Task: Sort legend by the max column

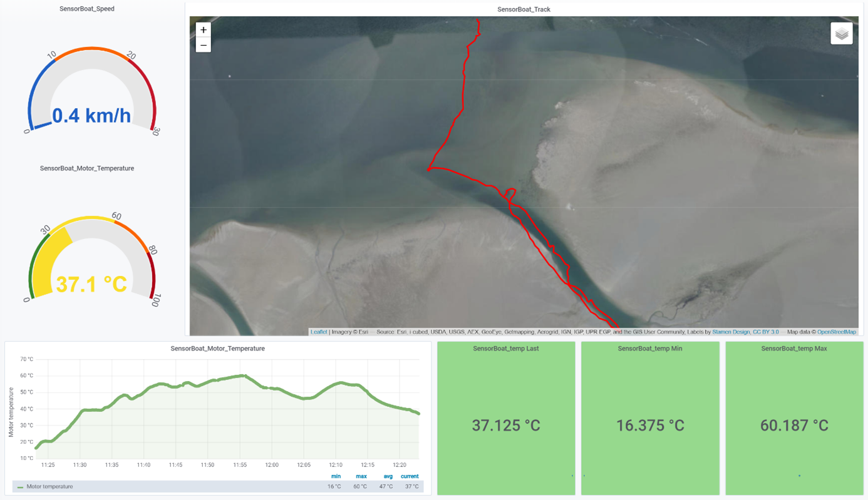Action: click(361, 476)
